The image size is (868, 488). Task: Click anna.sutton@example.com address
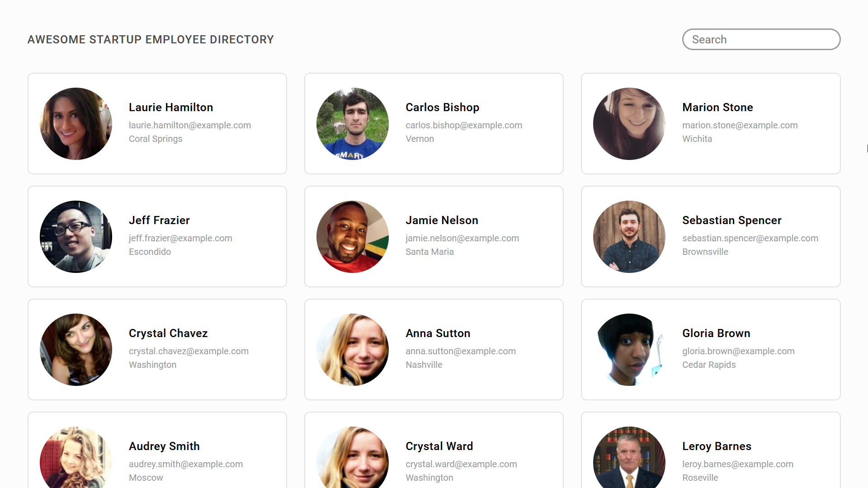[461, 351]
